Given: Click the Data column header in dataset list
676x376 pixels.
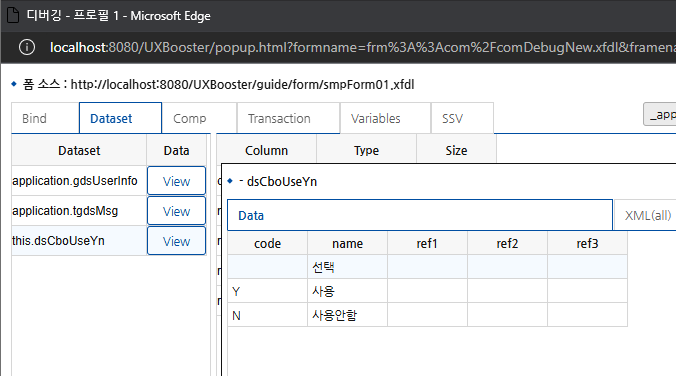Looking at the screenshot, I should point(176,150).
